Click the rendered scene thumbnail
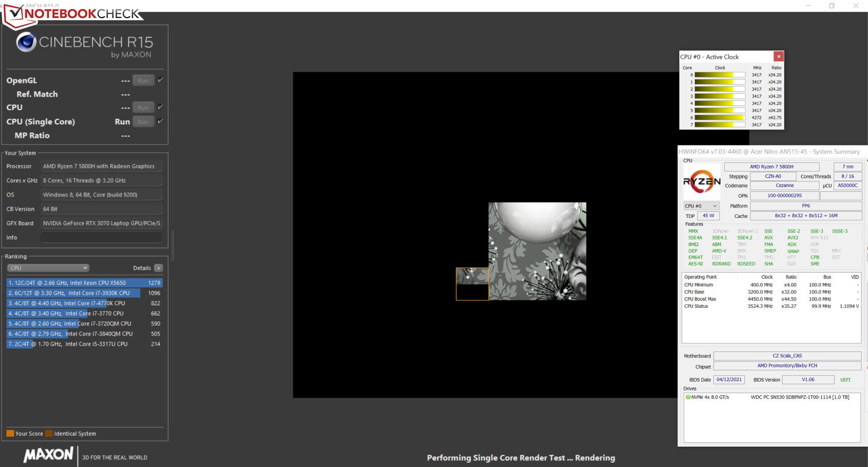868x467 pixels. click(537, 251)
